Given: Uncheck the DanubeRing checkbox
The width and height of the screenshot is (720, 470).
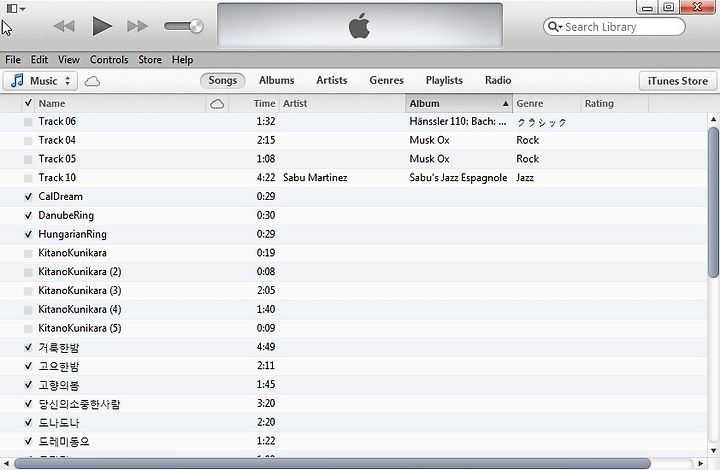Looking at the screenshot, I should click(x=28, y=216).
